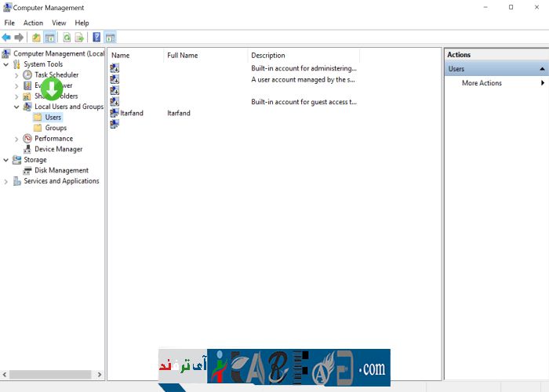Open Device Manager in the tree
The width and height of the screenshot is (549, 392).
pos(58,149)
